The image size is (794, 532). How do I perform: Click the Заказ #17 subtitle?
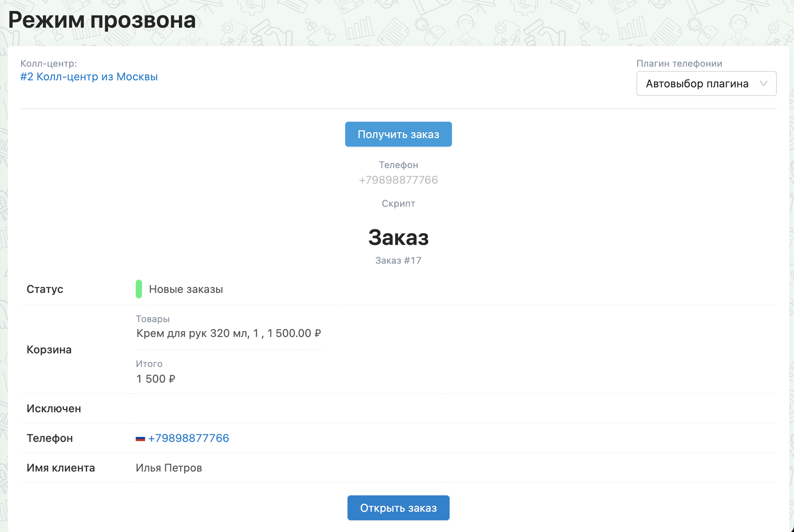[398, 260]
